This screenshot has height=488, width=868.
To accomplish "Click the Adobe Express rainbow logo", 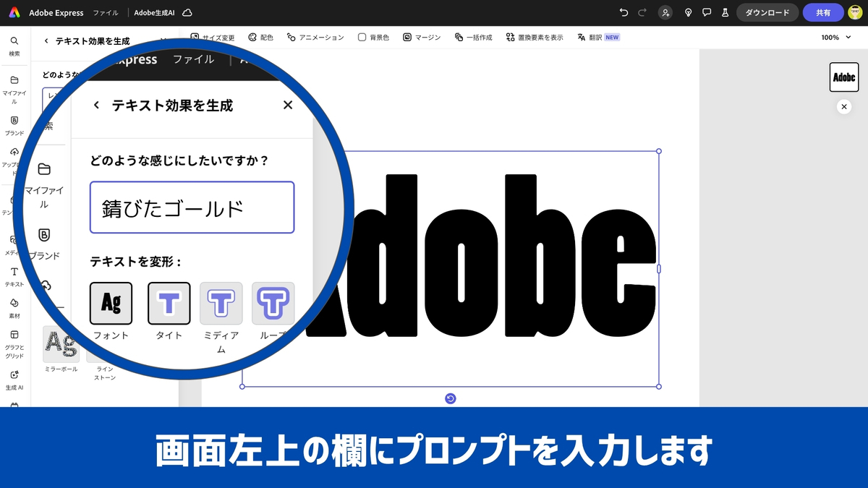I will tap(14, 12).
